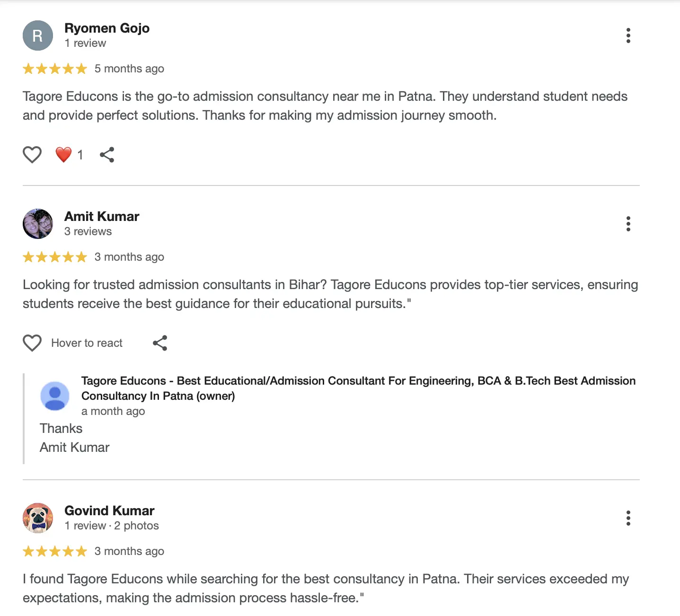Open Amit Kumar's profile photo
Screen dimensions: 680x616
(38, 224)
